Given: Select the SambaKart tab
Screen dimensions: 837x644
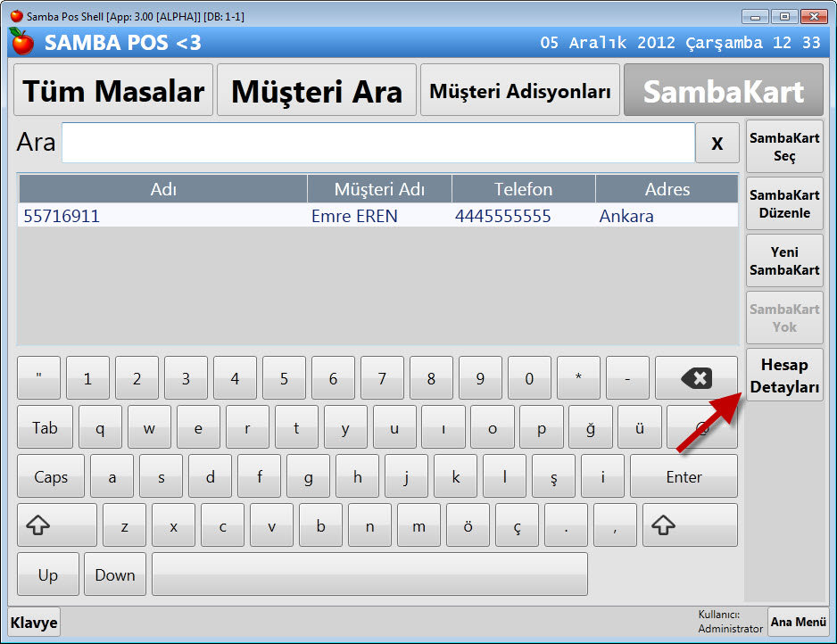Looking at the screenshot, I should [x=723, y=90].
